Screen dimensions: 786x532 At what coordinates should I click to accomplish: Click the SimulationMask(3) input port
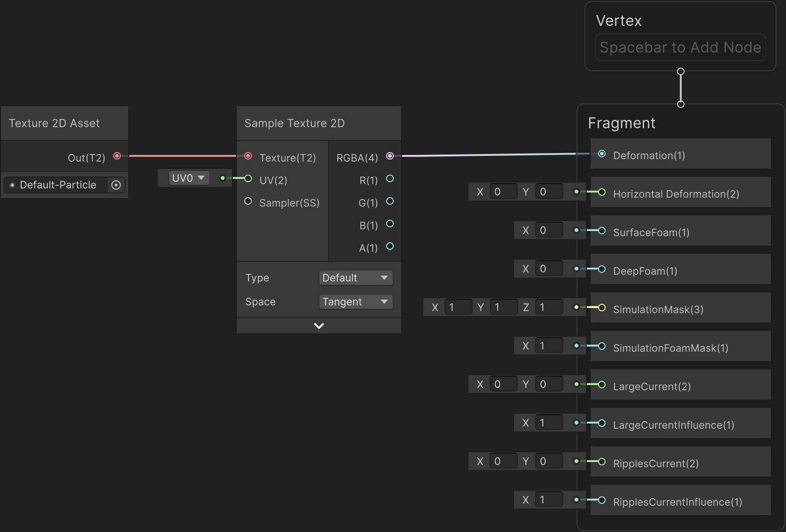pos(602,308)
